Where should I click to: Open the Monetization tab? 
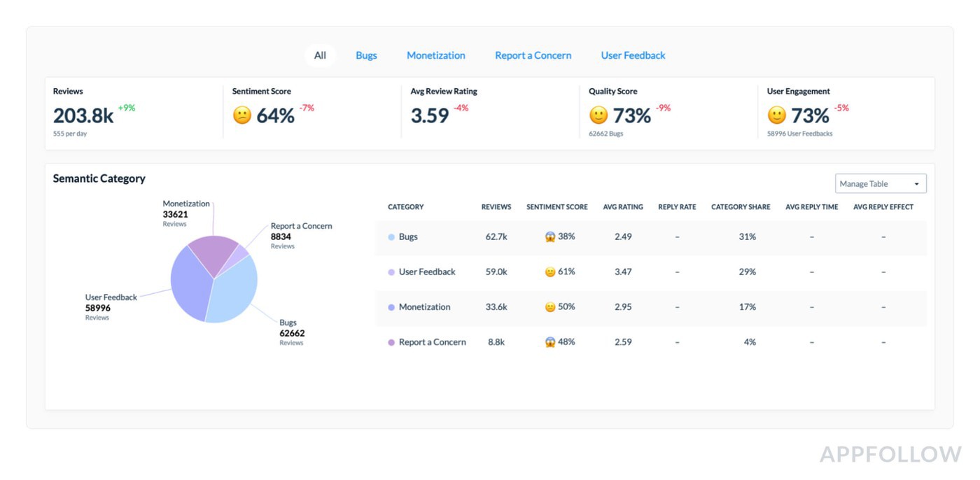click(435, 55)
